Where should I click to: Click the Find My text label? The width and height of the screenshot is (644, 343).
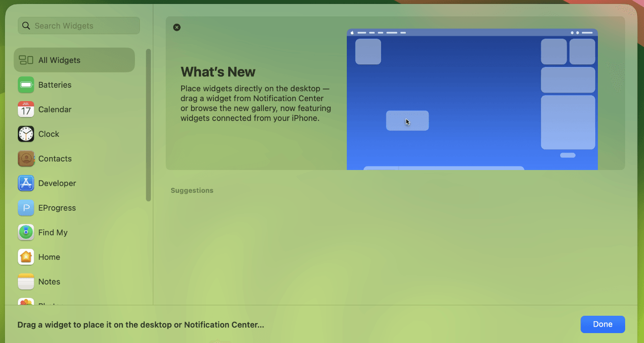(x=53, y=232)
